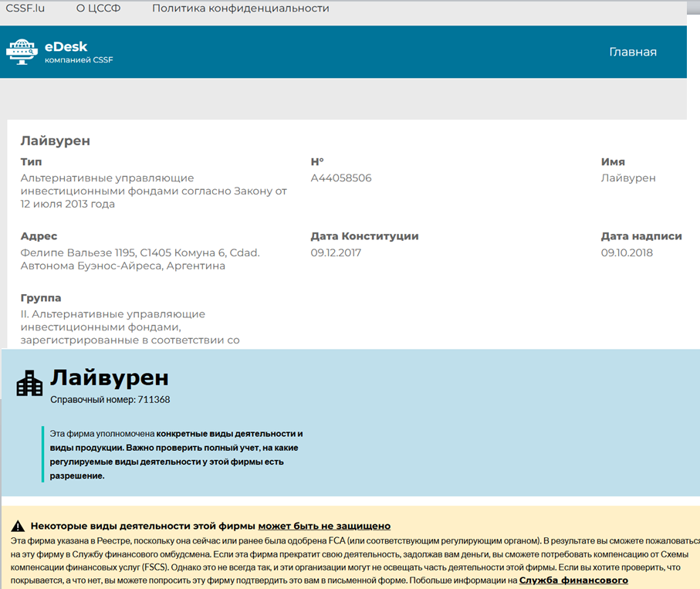The width and height of the screenshot is (700, 589).
Task: Select registration number A44058506
Action: coord(341,178)
